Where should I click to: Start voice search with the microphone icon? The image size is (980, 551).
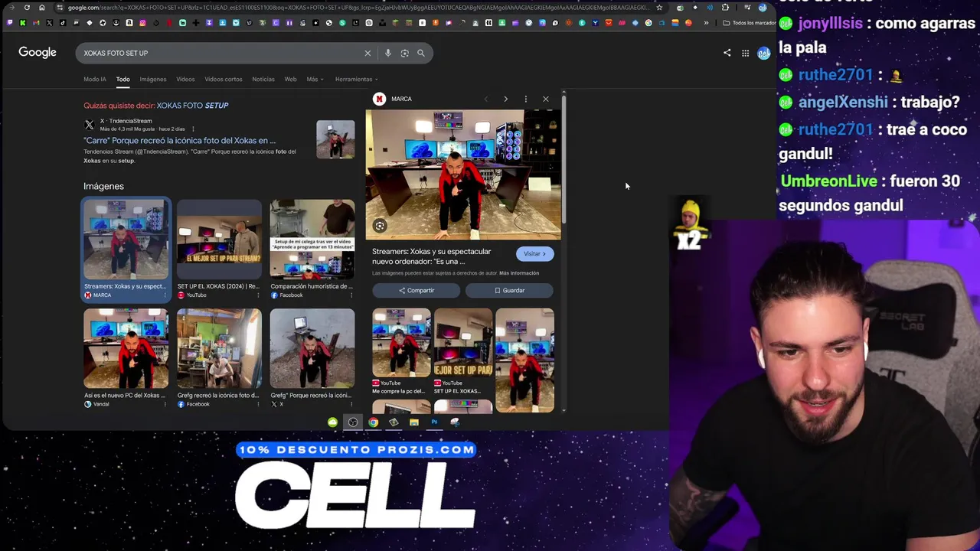coord(388,53)
